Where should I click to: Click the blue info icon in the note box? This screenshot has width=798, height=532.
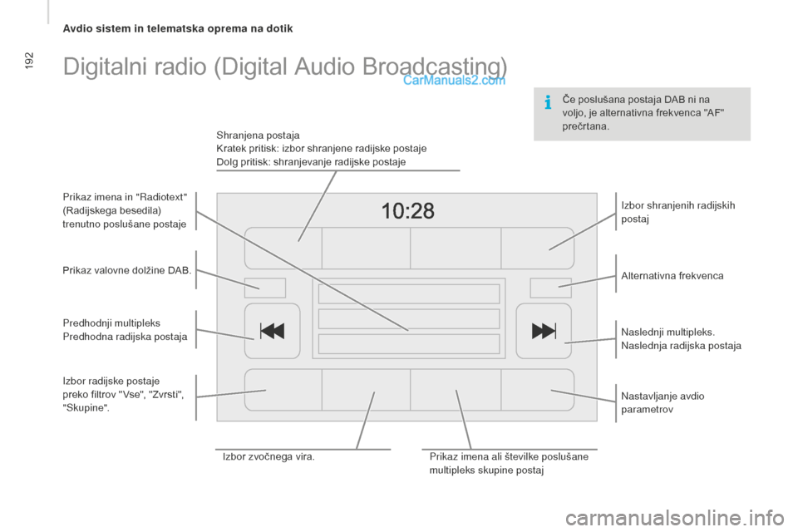[548, 102]
